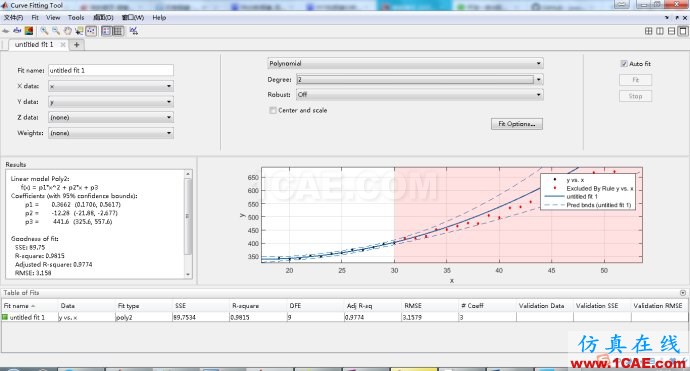Image resolution: width=690 pixels, height=371 pixels.
Task: Click the Fit Options button
Action: pyautogui.click(x=517, y=124)
